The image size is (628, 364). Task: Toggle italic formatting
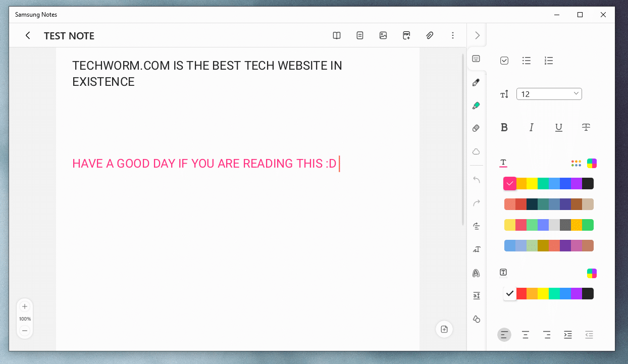531,128
